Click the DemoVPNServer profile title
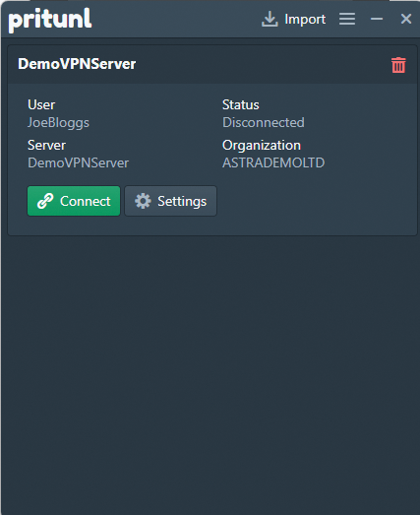Screen dimensions: 420x515 pyautogui.click(x=77, y=64)
